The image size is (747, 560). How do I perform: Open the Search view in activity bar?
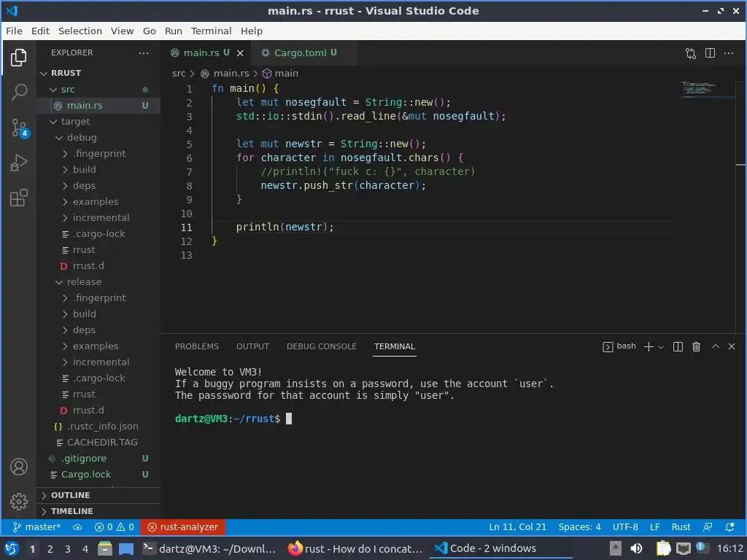tap(18, 92)
